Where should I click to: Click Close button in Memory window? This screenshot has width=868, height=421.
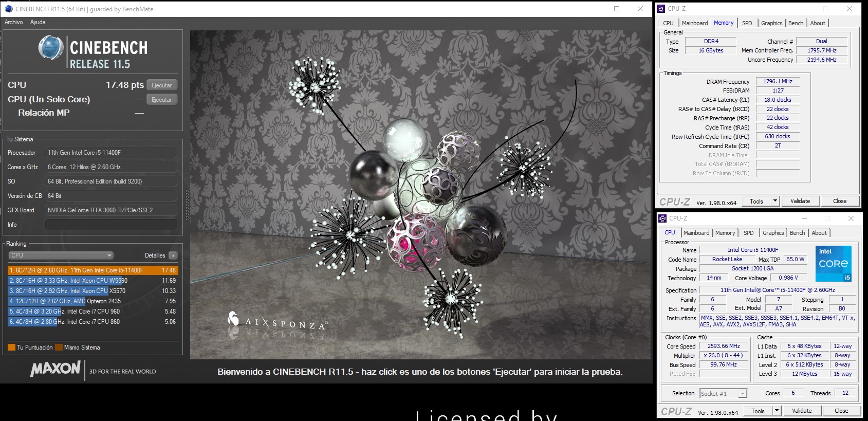point(840,201)
